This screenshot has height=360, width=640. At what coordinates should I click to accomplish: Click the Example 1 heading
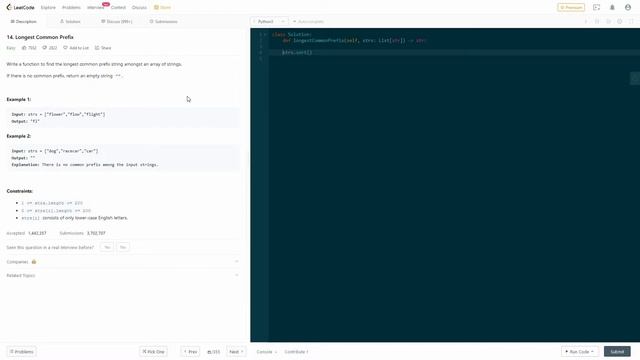coord(19,99)
